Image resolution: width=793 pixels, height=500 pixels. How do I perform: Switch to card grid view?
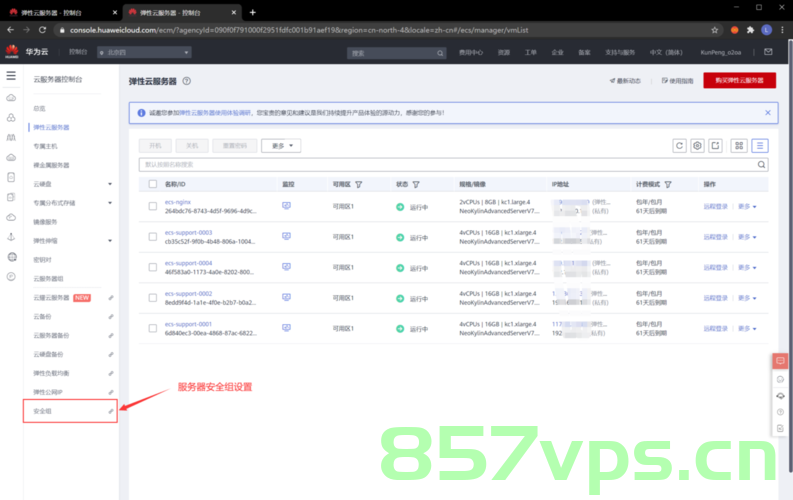(x=739, y=146)
